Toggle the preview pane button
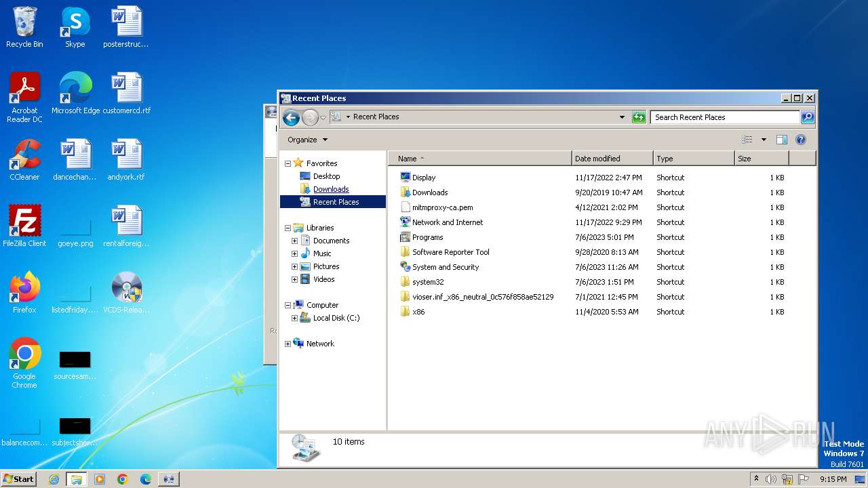The image size is (868, 488). 781,140
